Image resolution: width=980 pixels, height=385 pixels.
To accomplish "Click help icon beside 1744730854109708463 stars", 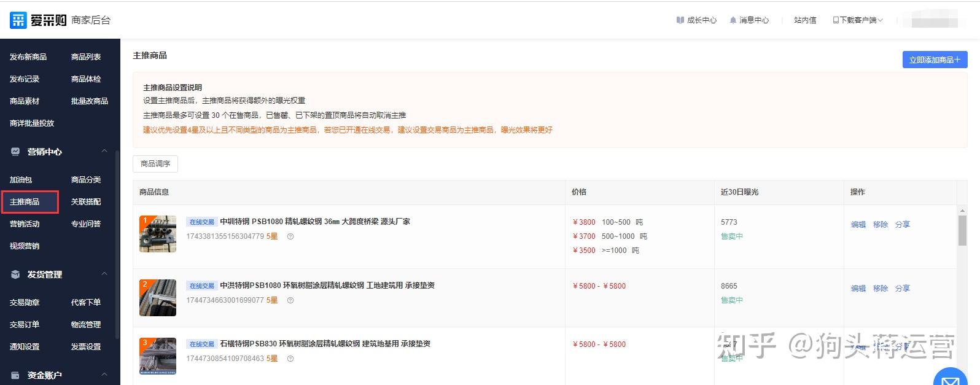I will (290, 359).
